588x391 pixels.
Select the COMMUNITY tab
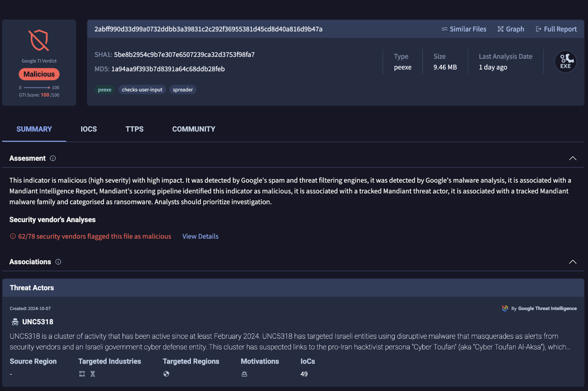tap(193, 129)
